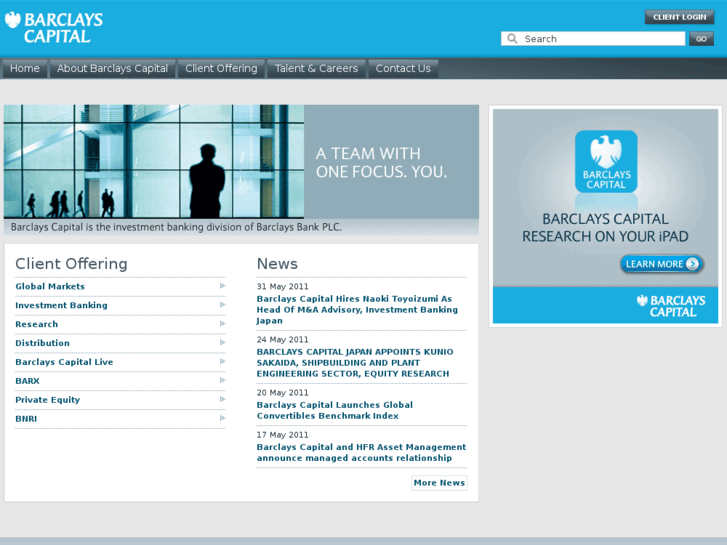Click Barclays Capital logo in ad footer
Viewport: 727px width, 545px height.
pos(671,306)
